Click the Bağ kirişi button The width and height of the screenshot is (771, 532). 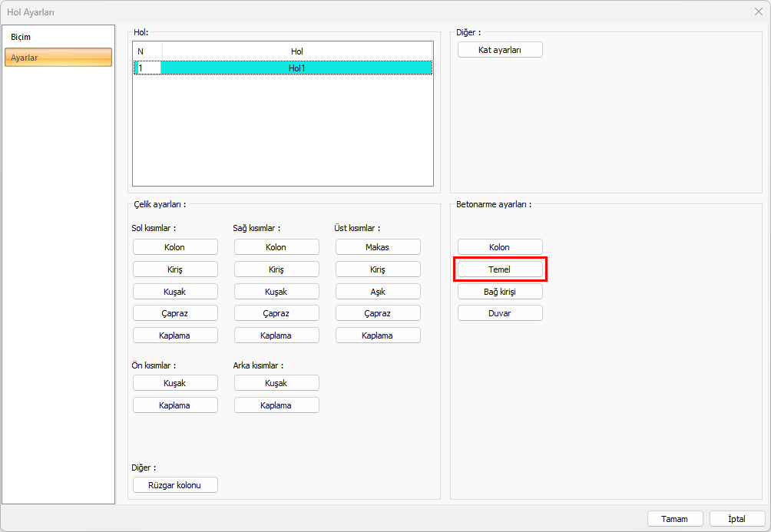click(500, 292)
